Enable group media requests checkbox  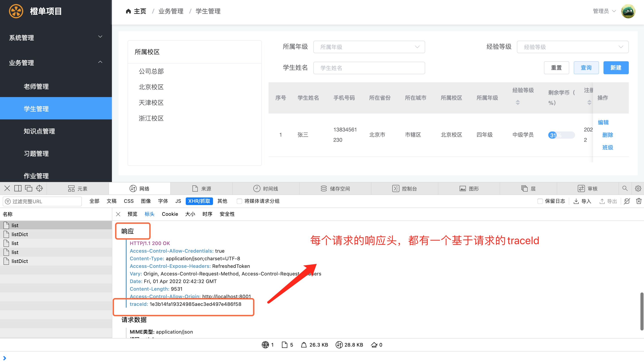click(239, 201)
